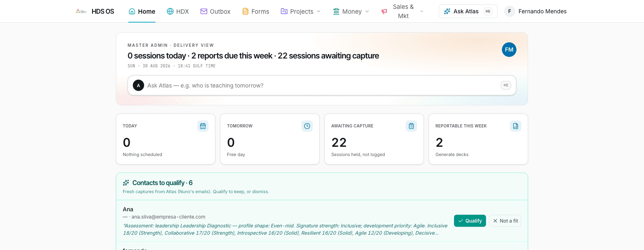Open the Tomorrow sessions card
The width and height of the screenshot is (644, 250).
click(x=270, y=139)
